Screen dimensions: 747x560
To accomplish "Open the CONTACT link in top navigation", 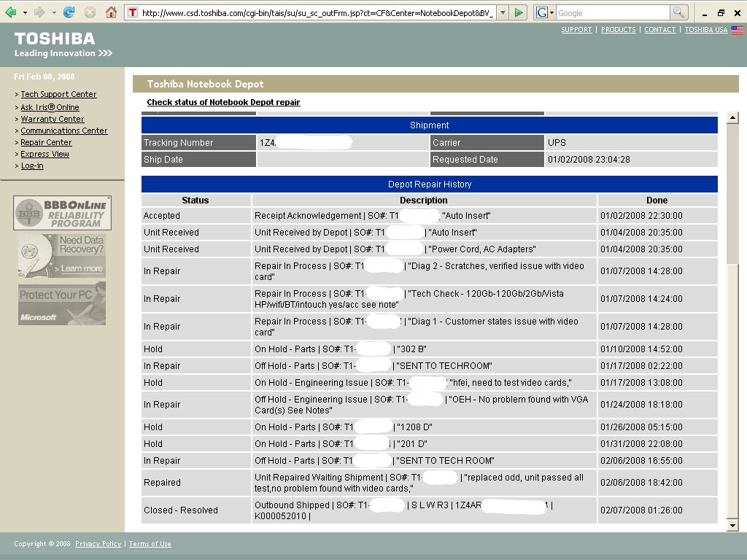I will tap(659, 29).
